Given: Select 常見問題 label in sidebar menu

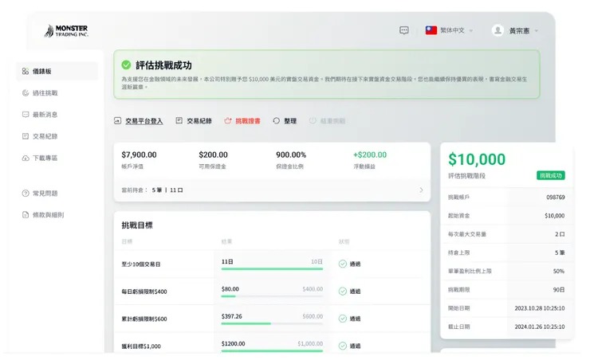Looking at the screenshot, I should [x=45, y=194].
